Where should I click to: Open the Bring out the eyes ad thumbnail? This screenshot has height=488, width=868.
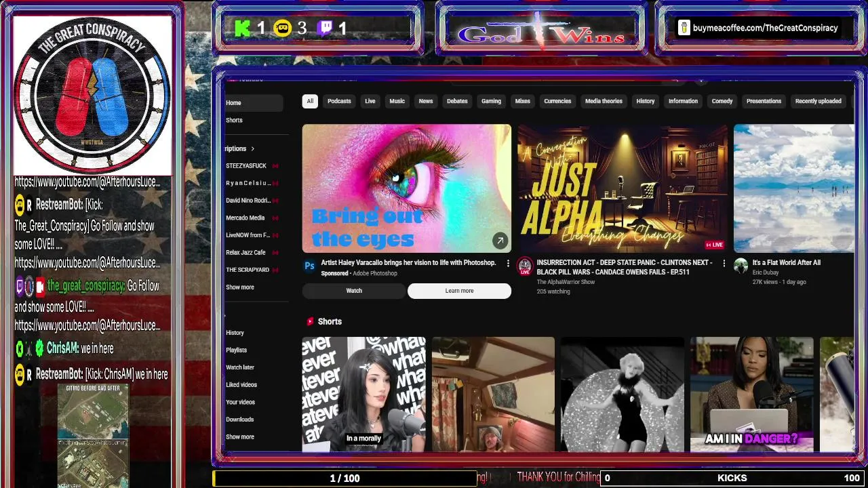[x=406, y=188]
